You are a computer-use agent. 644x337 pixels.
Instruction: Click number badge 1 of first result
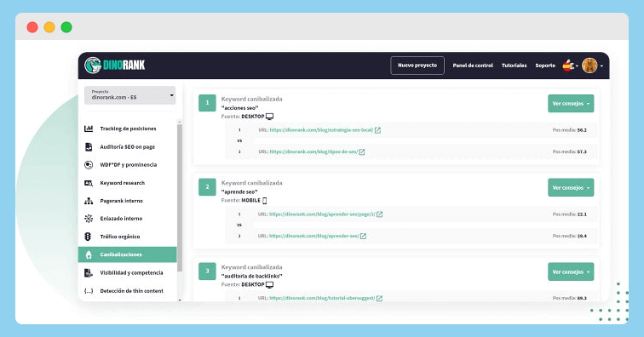click(207, 103)
